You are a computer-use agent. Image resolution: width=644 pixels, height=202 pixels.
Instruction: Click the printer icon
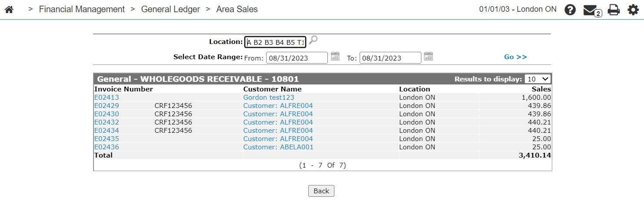pos(614,10)
